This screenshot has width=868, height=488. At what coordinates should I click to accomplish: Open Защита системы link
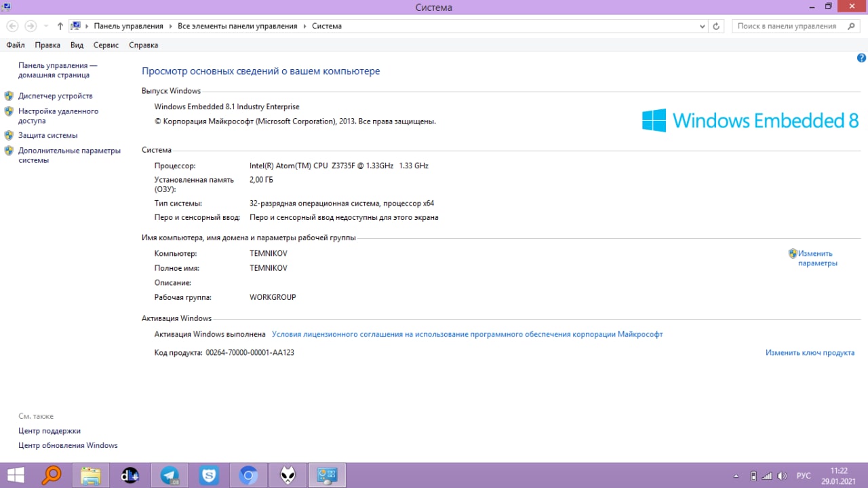[x=47, y=135]
